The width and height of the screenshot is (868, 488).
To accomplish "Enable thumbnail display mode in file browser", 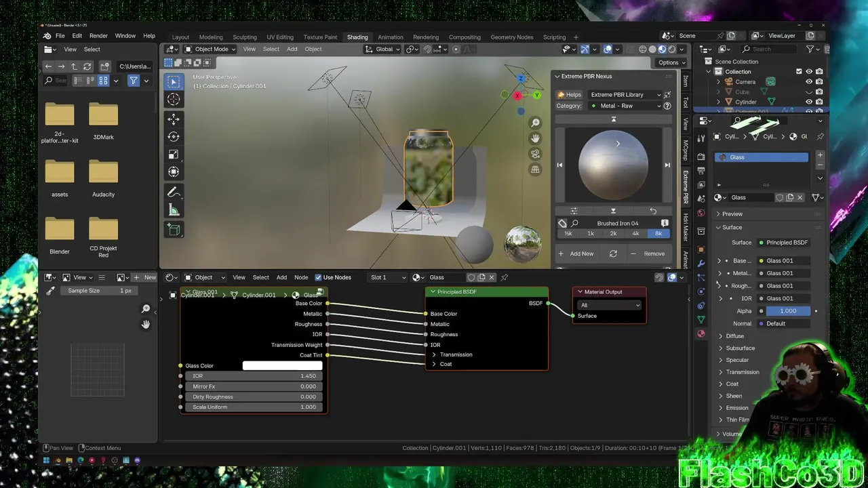I will [x=103, y=81].
